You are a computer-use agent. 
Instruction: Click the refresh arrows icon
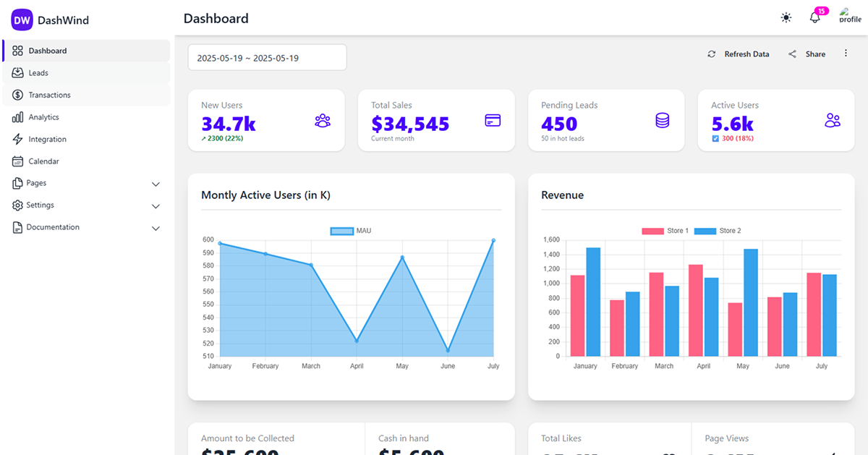click(x=712, y=54)
